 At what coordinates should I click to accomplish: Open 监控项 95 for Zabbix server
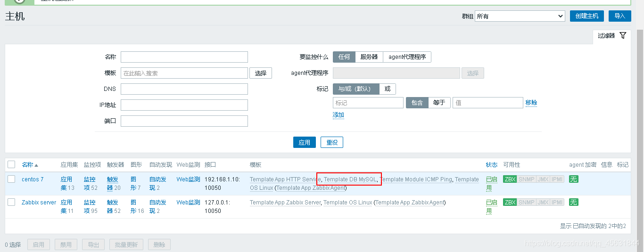[90, 206]
